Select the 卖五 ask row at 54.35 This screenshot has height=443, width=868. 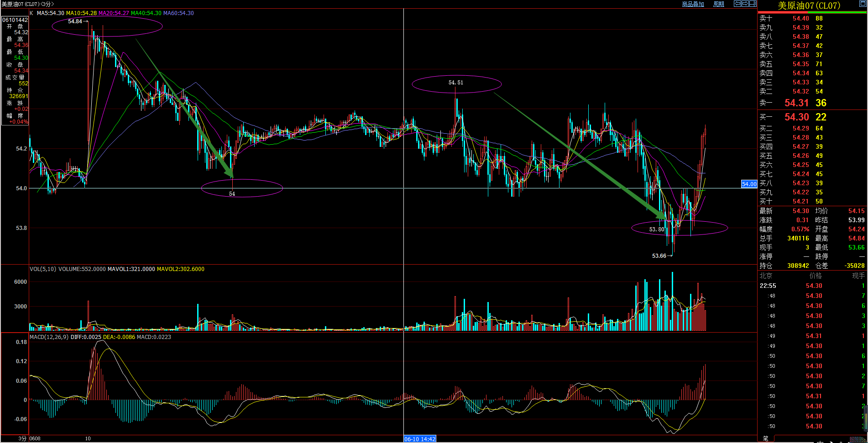point(812,64)
